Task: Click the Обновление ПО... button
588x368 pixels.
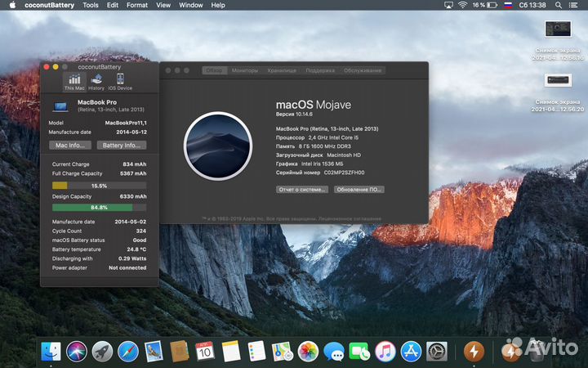Action: tap(359, 190)
